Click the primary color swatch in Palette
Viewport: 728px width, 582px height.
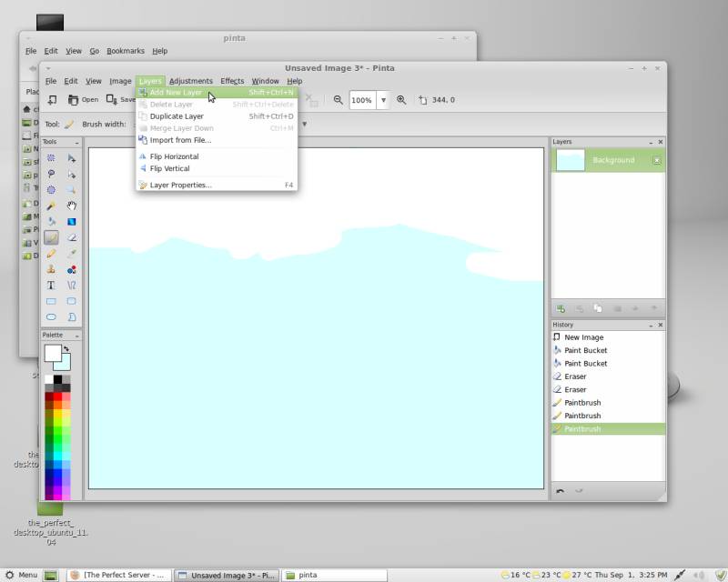click(x=52, y=353)
